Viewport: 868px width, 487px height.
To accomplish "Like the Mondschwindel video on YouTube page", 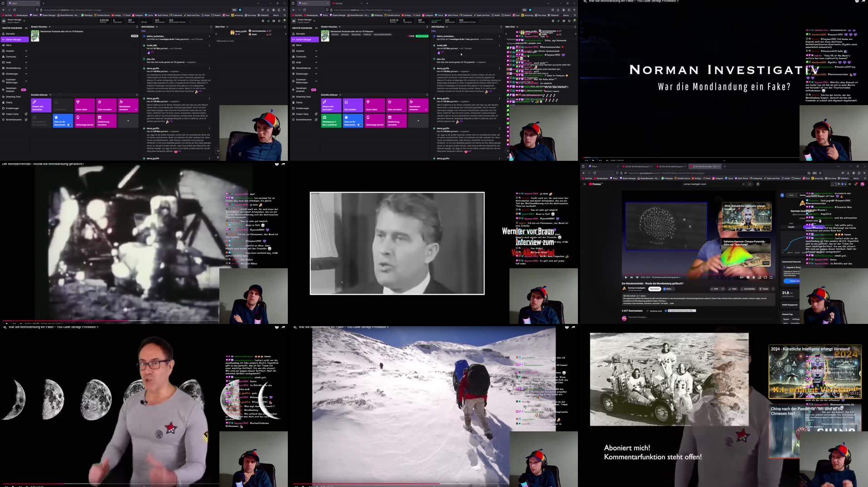I will (x=715, y=289).
